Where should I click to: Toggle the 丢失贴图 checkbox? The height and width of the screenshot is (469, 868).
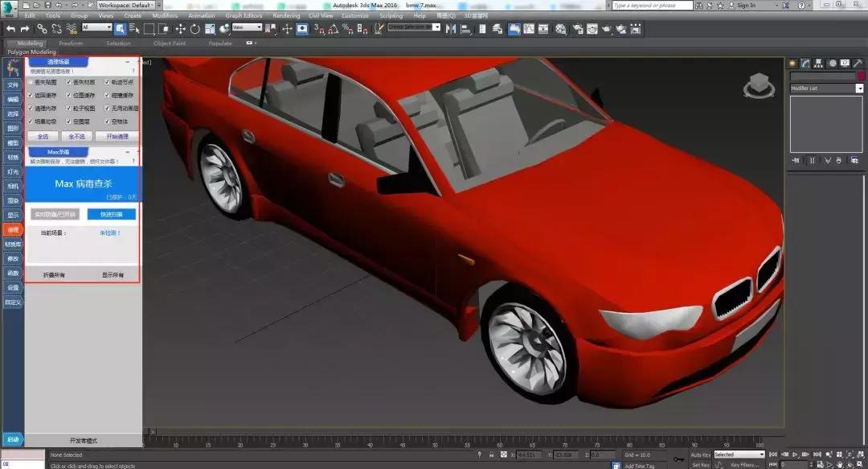coord(31,82)
